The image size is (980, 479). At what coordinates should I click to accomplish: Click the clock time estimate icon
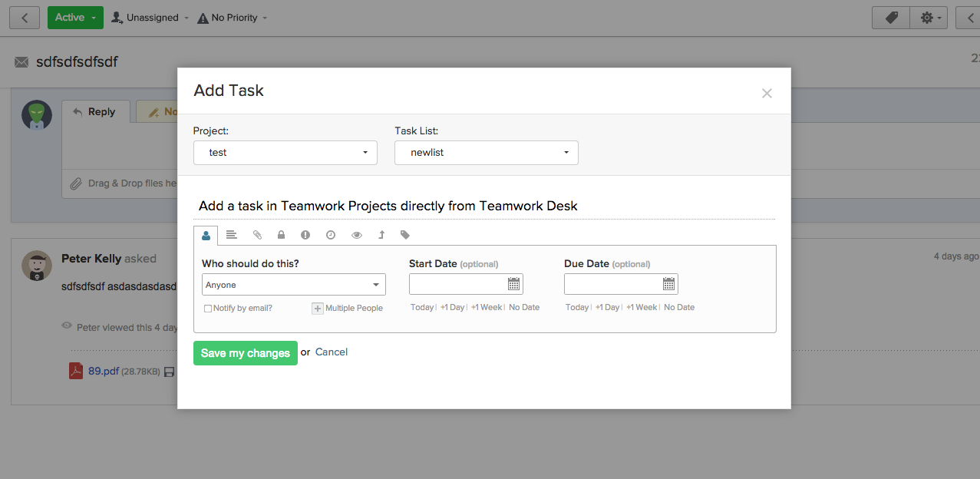tap(330, 235)
